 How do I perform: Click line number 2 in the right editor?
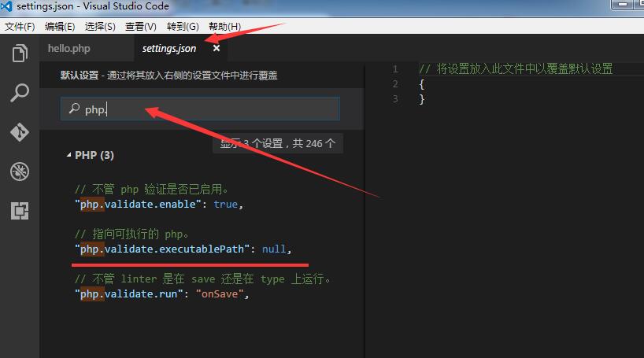(395, 84)
